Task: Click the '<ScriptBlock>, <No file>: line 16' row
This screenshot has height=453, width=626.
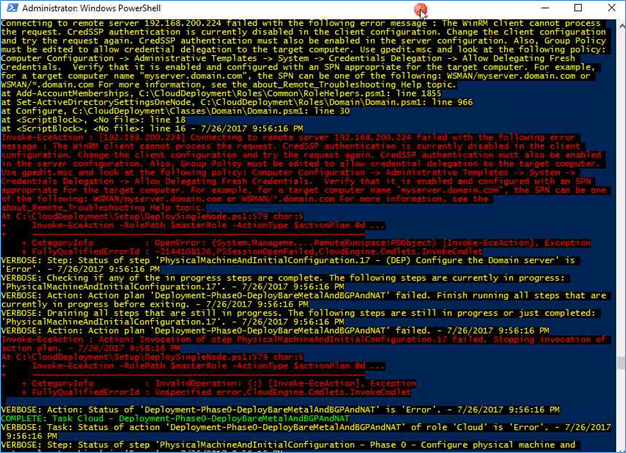Action: click(x=152, y=129)
